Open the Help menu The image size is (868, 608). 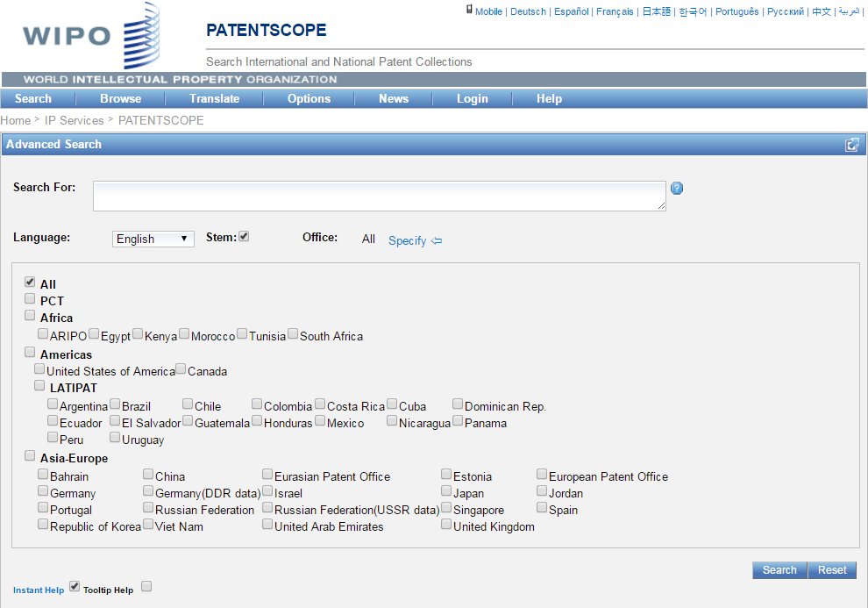[x=549, y=98]
